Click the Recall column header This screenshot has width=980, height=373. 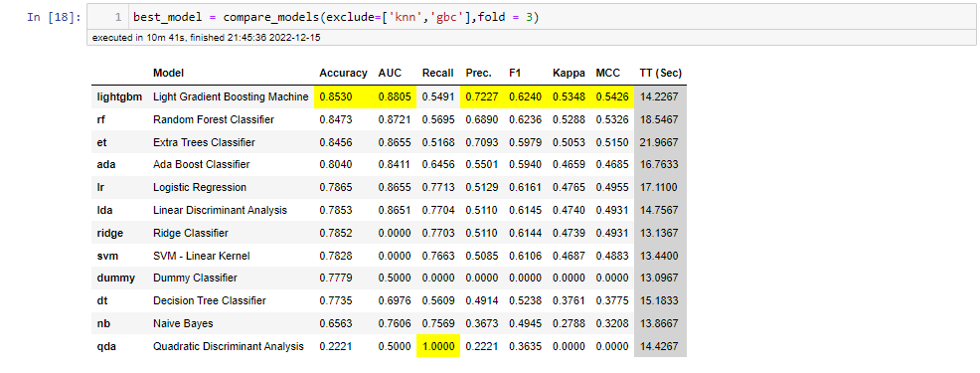point(438,74)
